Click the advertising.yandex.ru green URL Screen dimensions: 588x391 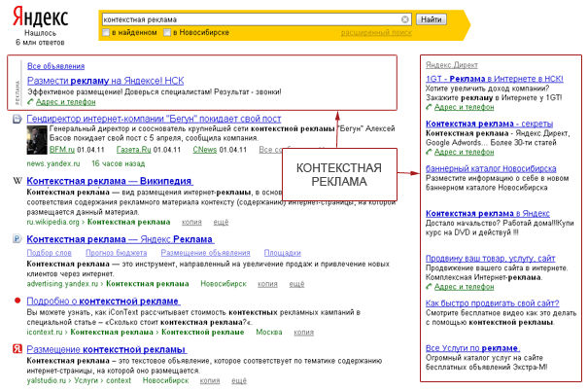pyautogui.click(x=62, y=284)
